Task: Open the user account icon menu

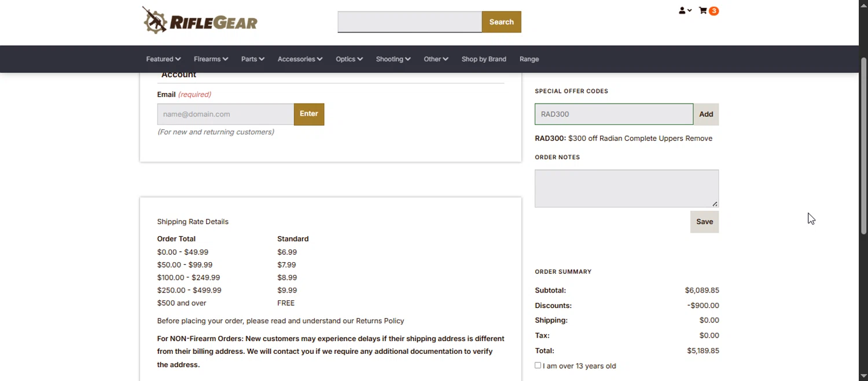Action: pos(685,10)
